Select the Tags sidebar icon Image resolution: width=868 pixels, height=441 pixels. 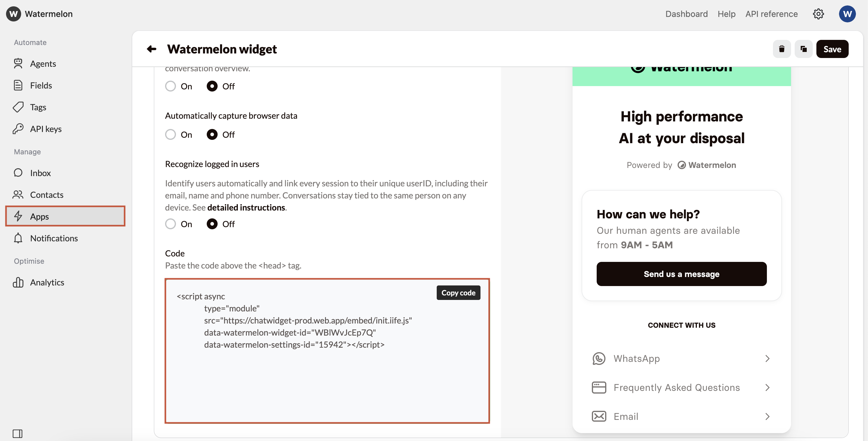tap(18, 107)
